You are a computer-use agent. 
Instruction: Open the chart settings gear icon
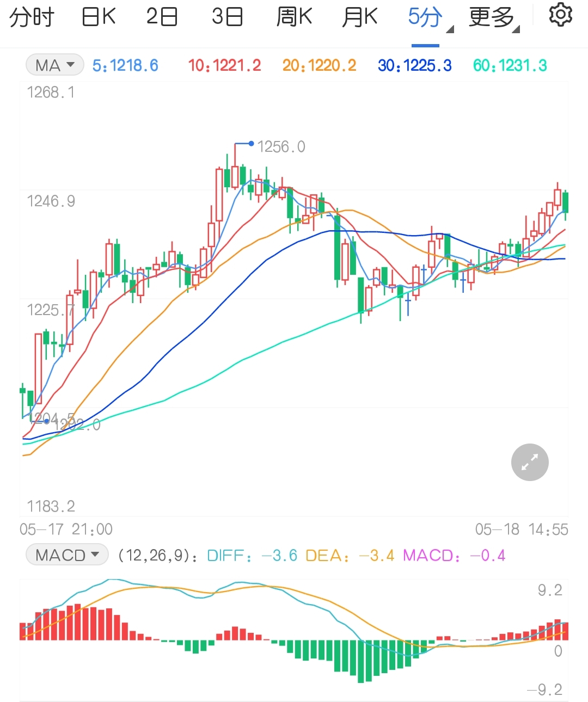[x=560, y=16]
